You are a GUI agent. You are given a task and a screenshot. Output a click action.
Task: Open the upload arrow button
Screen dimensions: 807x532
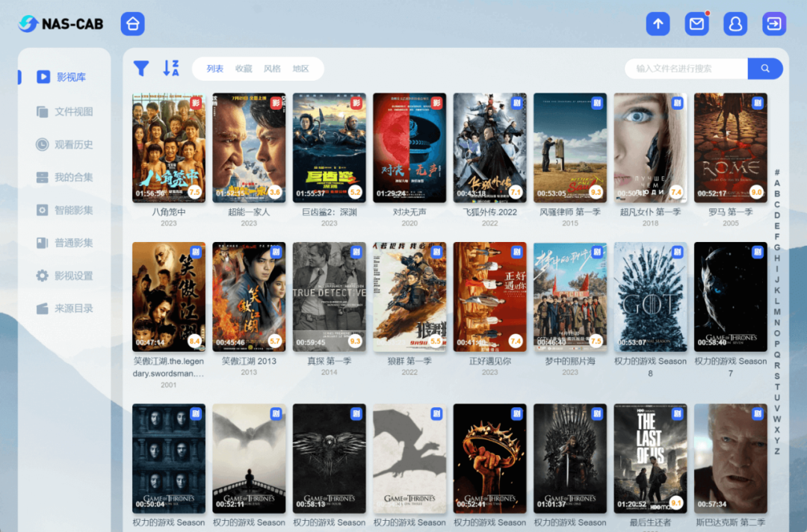[658, 24]
